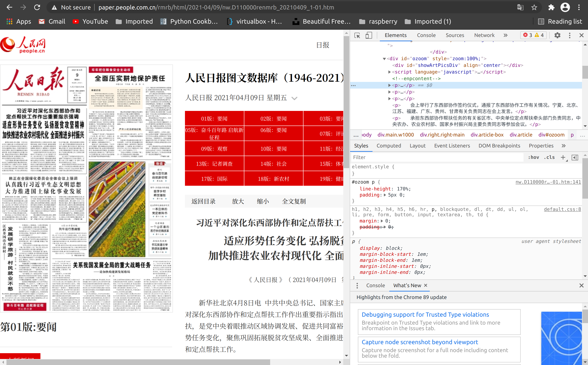
Task: Click the People's Daily front page thumbnail
Action: [x=87, y=189]
